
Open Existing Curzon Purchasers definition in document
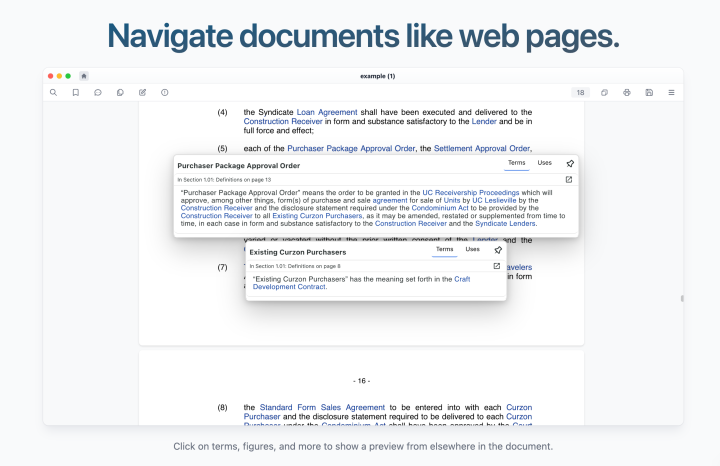pos(496,266)
